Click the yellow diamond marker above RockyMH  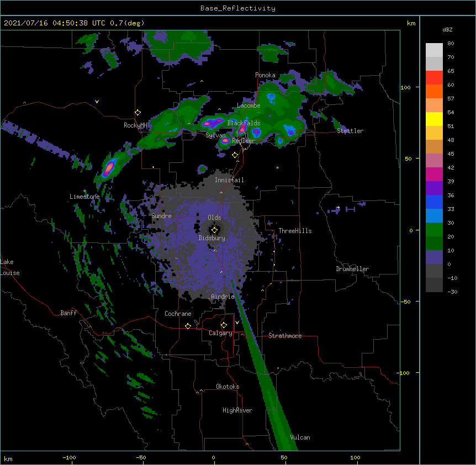pyautogui.click(x=138, y=113)
